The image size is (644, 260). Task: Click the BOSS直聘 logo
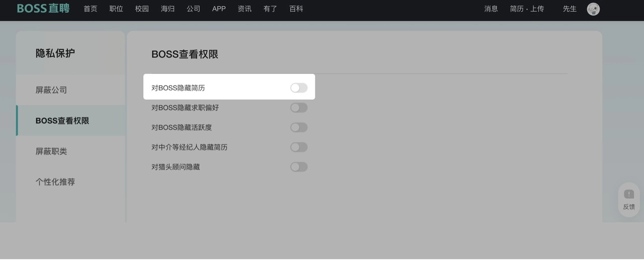pos(43,9)
